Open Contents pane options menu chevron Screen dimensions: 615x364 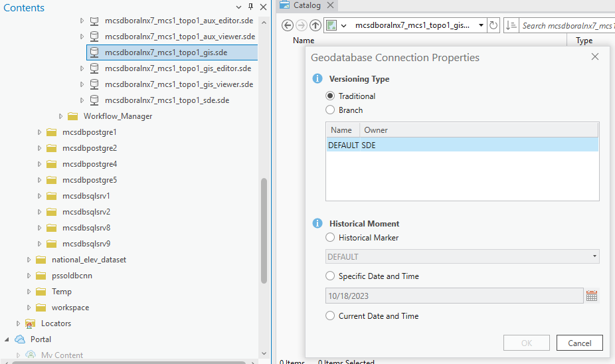tap(238, 7)
